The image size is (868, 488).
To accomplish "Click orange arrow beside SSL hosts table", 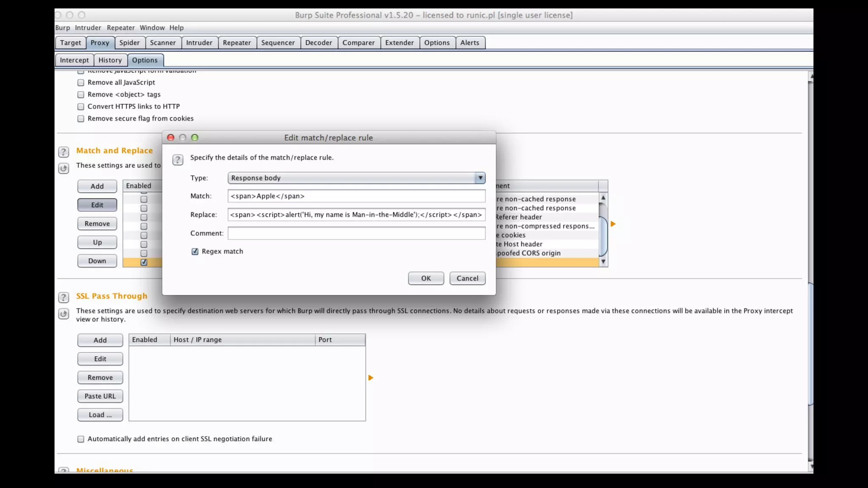I will 370,377.
